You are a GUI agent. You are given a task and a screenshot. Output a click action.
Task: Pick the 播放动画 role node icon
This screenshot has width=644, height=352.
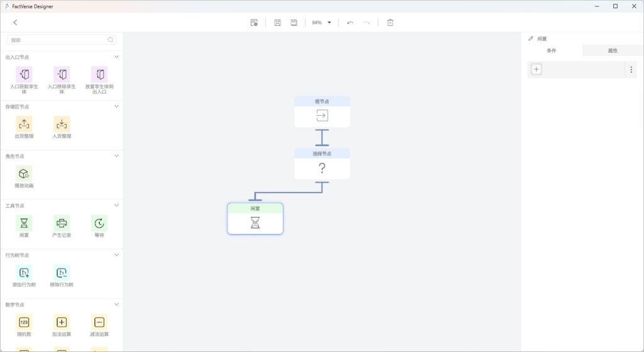(24, 173)
